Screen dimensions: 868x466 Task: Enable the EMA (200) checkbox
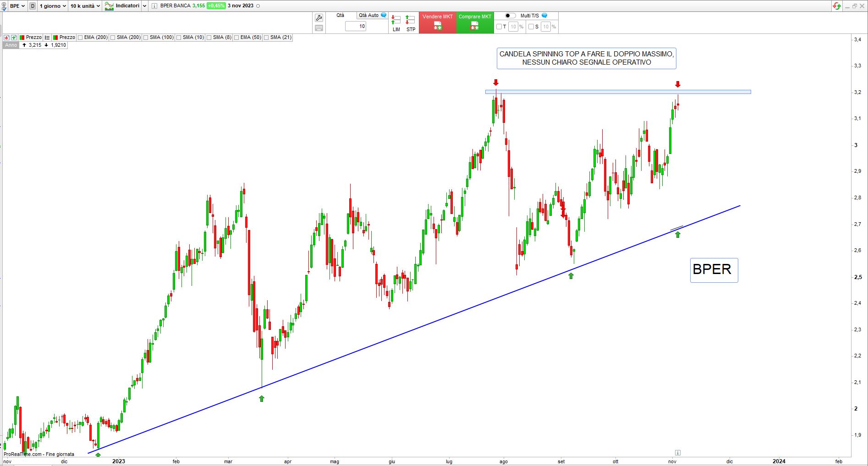81,38
